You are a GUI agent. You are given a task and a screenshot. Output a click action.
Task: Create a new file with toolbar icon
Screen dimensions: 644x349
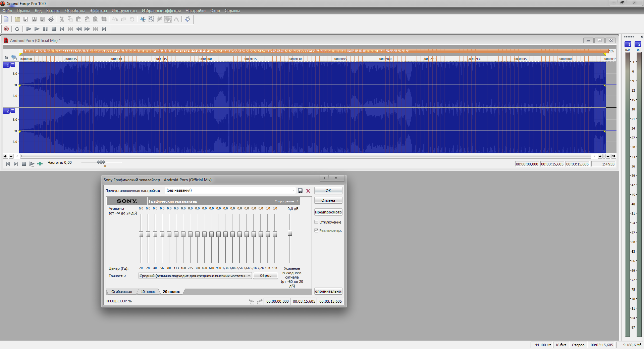[6, 19]
